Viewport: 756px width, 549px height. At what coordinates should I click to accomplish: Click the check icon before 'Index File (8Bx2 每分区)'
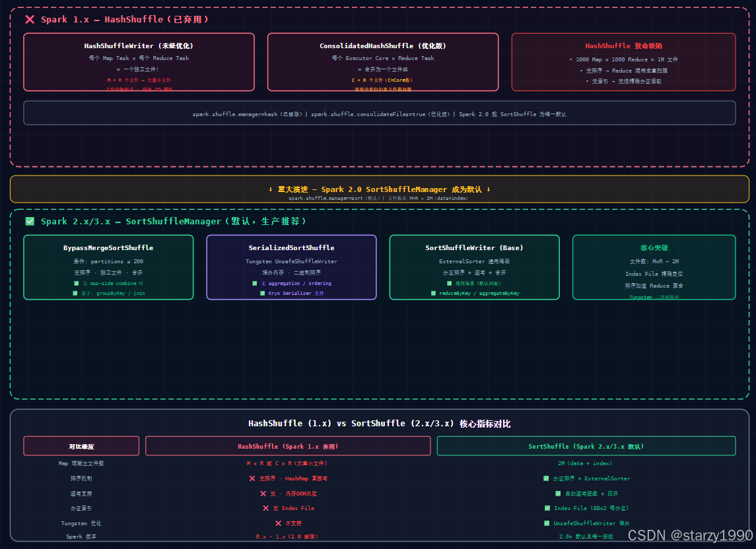(547, 508)
